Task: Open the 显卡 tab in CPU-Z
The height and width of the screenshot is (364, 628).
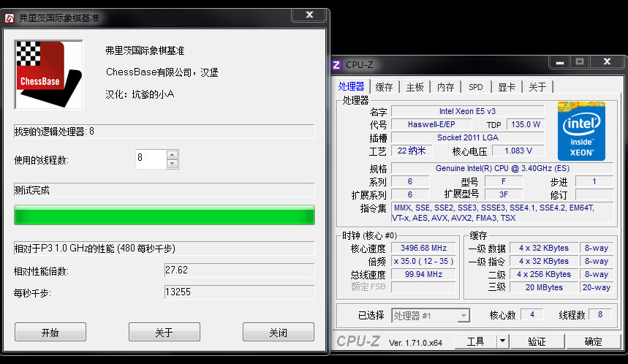Action: pyautogui.click(x=507, y=87)
